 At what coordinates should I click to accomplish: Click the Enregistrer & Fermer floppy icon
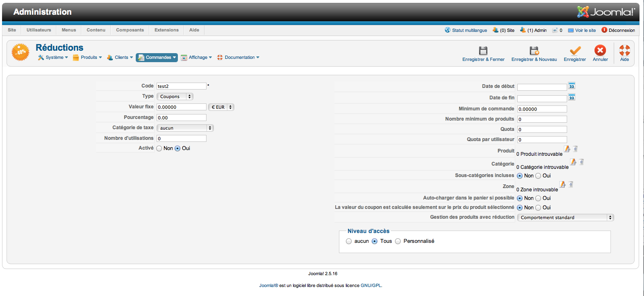click(x=483, y=51)
